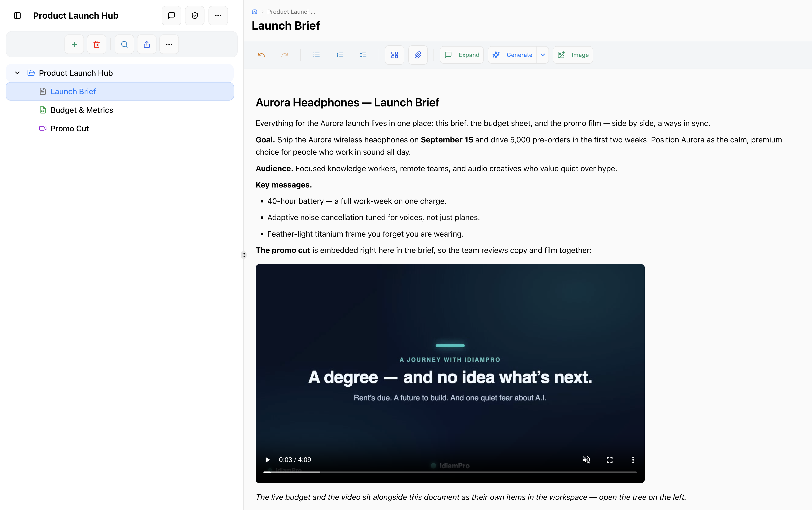Image resolution: width=812 pixels, height=510 pixels.
Task: Click the video time '0:03 / 4:09'
Action: 295,460
